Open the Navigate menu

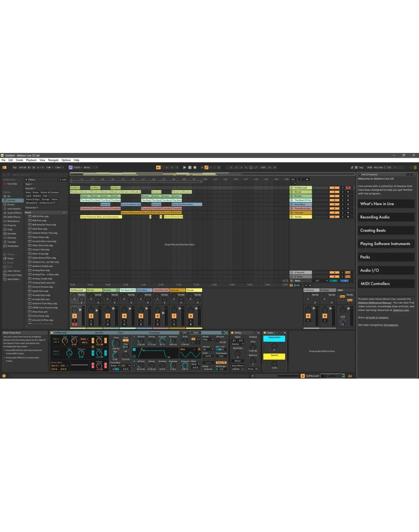pos(53,160)
